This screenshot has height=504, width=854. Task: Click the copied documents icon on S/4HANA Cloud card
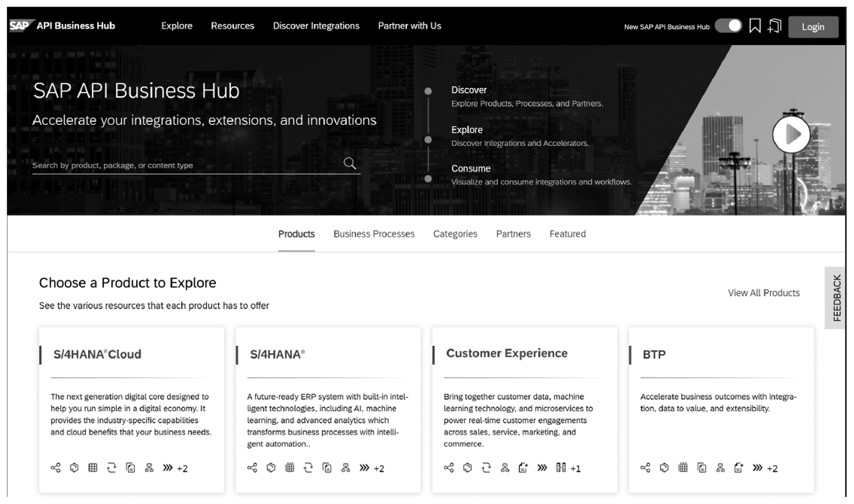coord(130,467)
